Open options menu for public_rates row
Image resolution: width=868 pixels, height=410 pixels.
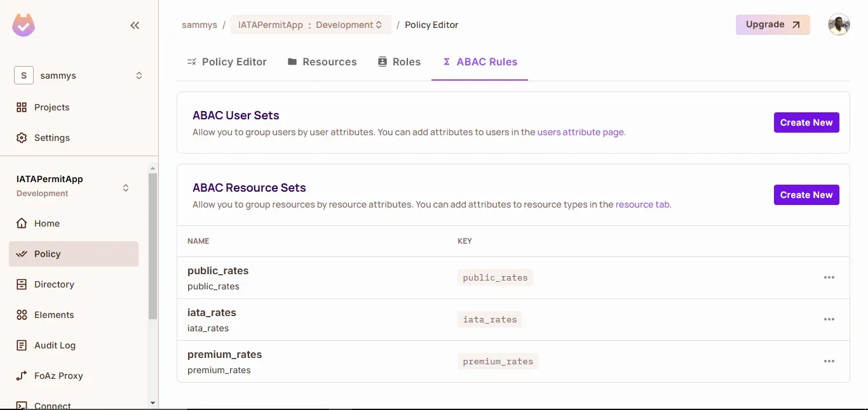point(829,277)
